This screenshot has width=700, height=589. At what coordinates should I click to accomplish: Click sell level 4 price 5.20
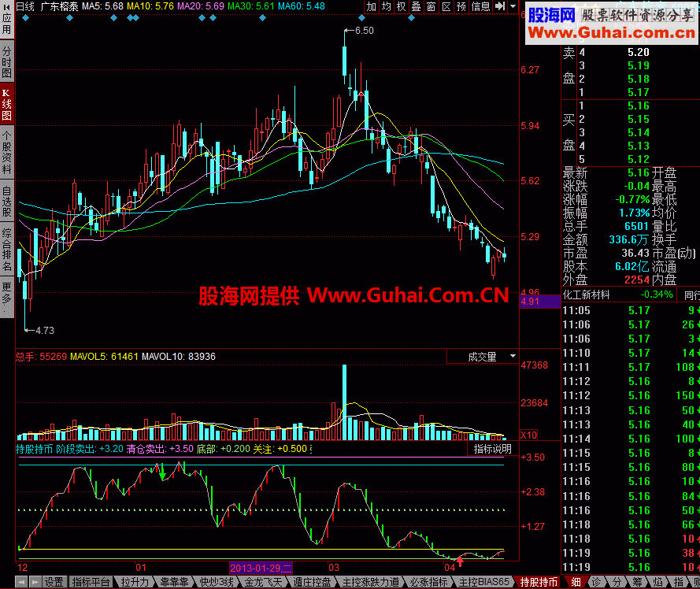[x=639, y=52]
